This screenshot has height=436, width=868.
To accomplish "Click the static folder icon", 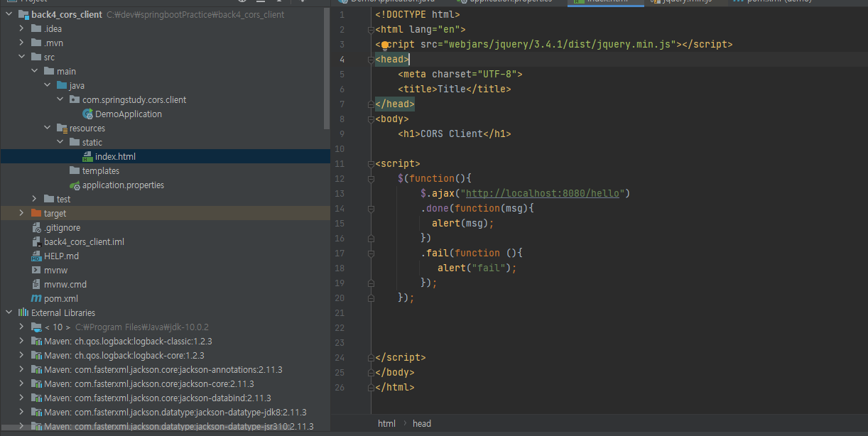I will [x=75, y=142].
